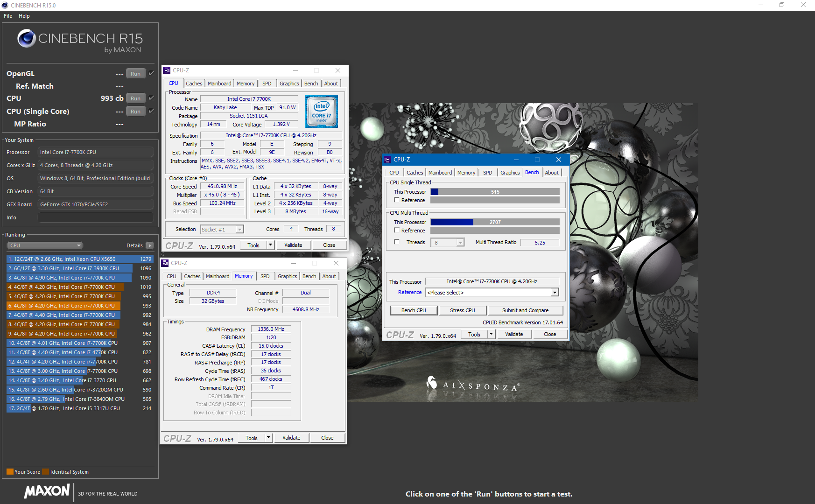Select the Core i5-3317U ranking row
Image resolution: width=815 pixels, height=504 pixels.
pyautogui.click(x=80, y=408)
